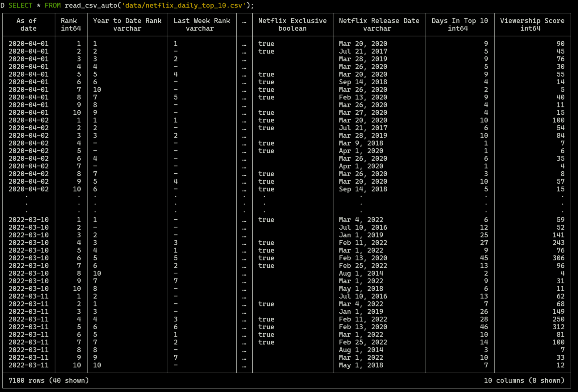Select the 'Last Week Rank' column header
Viewport: 578px width, 392px height.
click(x=202, y=25)
